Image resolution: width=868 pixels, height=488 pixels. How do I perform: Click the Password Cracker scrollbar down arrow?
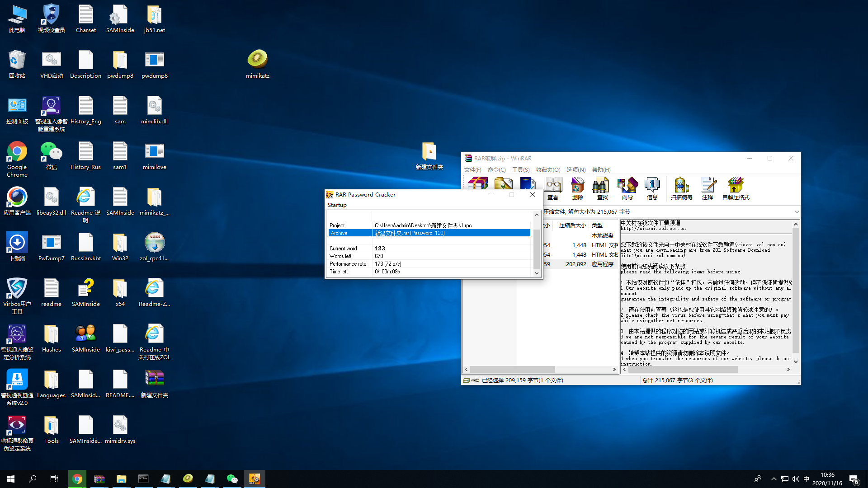537,273
